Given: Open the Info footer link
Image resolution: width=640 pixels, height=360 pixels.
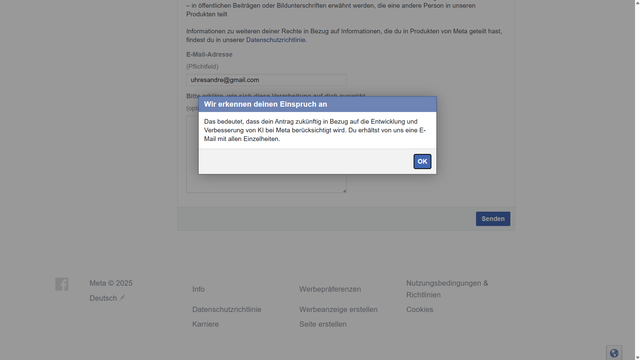Looking at the screenshot, I should point(198,289).
